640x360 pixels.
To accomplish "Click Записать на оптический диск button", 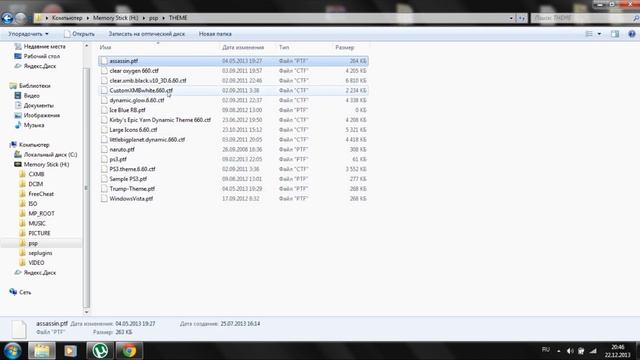I will tap(147, 34).
